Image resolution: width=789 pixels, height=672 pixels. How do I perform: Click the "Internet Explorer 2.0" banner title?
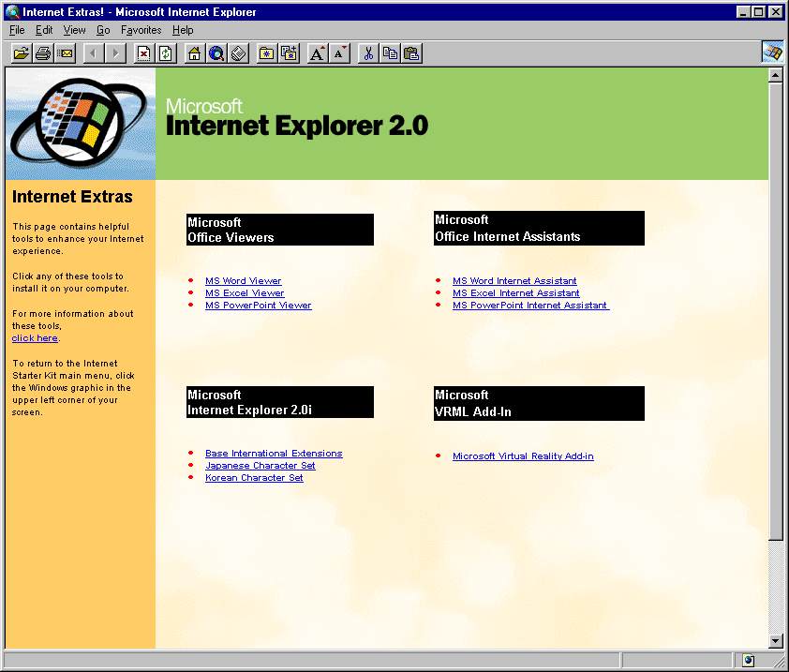[297, 126]
